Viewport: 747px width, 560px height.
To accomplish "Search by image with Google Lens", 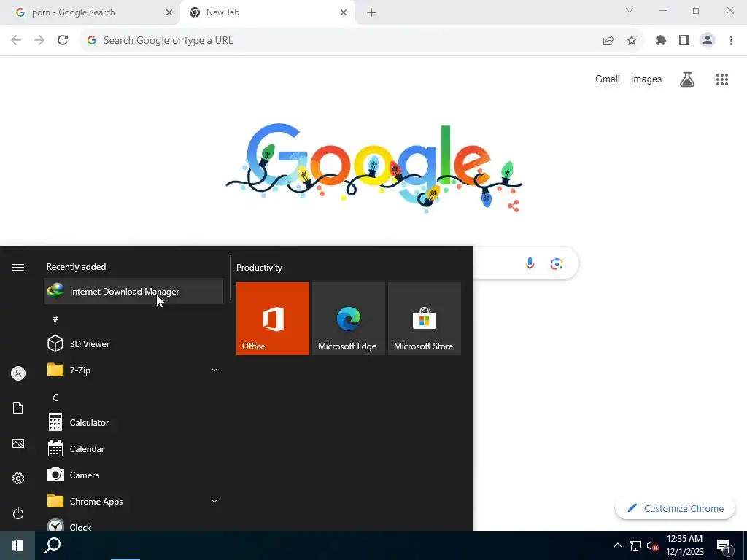I will (557, 263).
